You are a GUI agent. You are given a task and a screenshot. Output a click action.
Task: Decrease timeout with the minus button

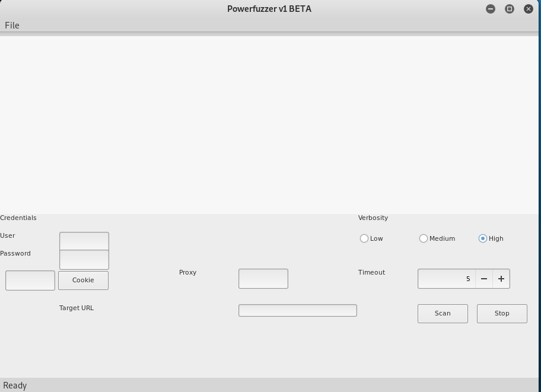[484, 279]
